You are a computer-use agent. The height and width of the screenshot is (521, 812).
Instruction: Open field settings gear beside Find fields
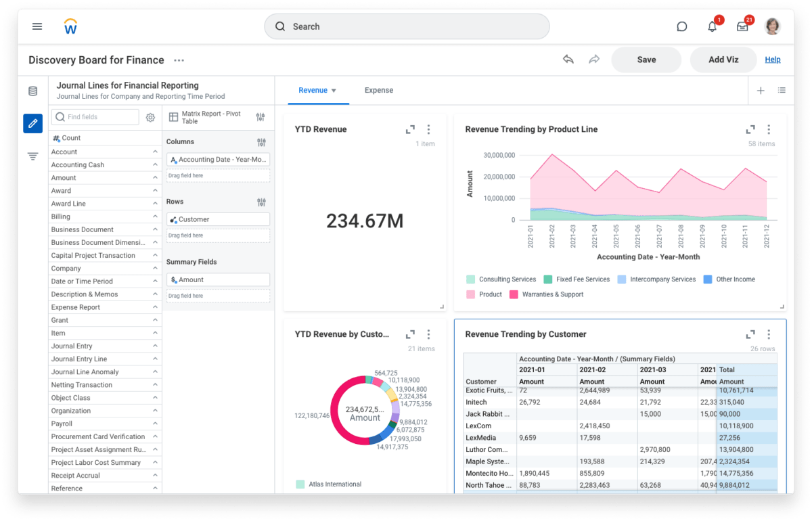pos(150,116)
